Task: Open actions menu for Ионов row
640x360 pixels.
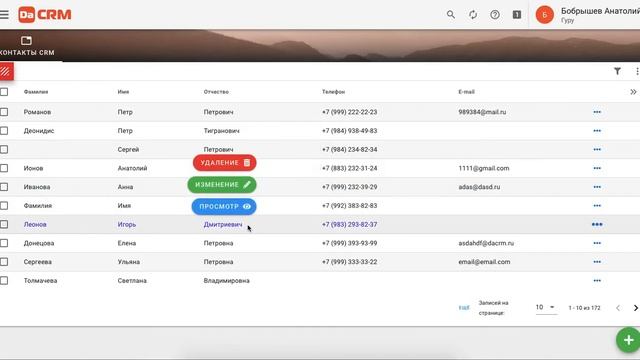Action: 597,168
